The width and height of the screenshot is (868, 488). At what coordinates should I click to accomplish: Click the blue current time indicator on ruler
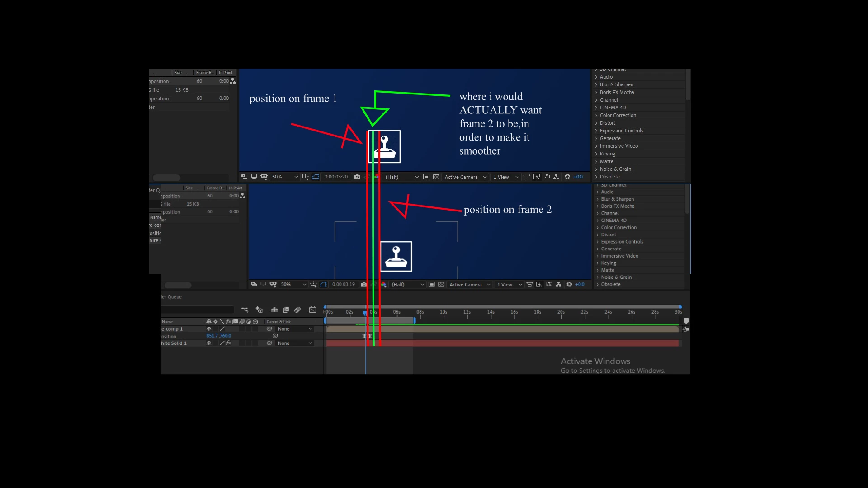click(x=365, y=313)
